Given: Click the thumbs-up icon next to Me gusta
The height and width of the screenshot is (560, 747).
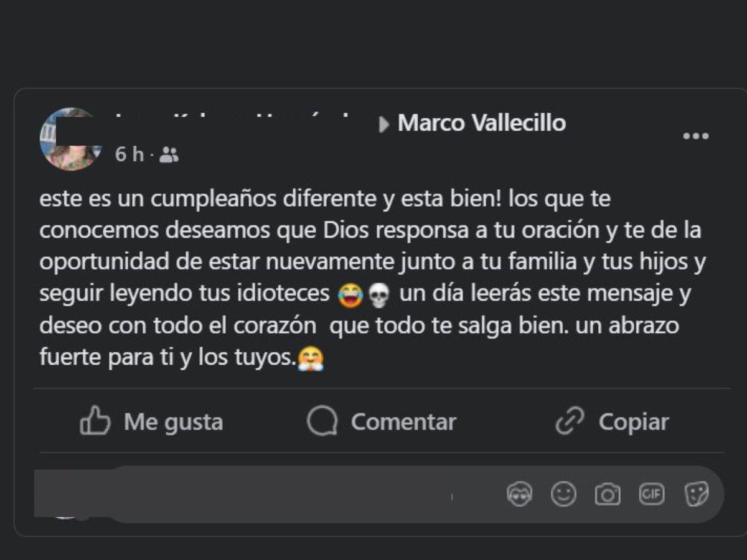Looking at the screenshot, I should (95, 421).
